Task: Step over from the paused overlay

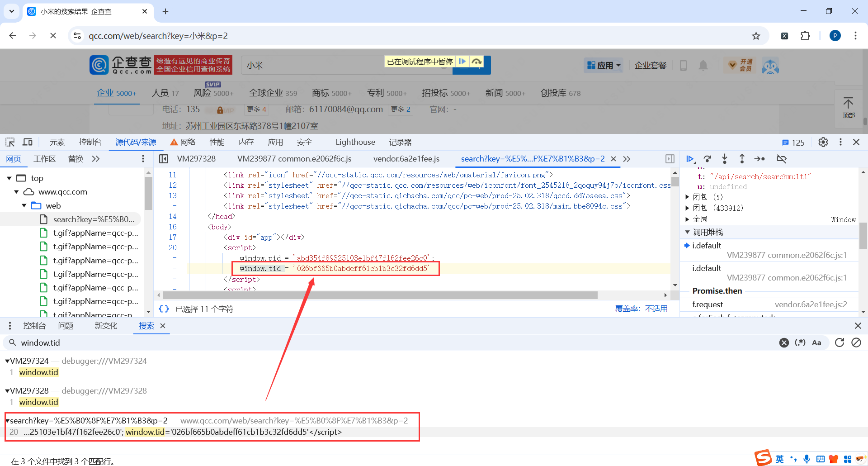Action: pyautogui.click(x=476, y=62)
